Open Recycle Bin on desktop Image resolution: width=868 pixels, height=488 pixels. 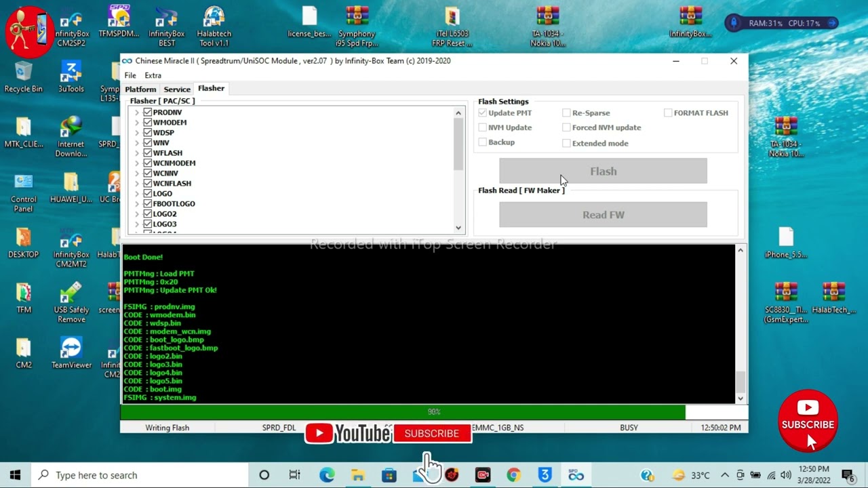[x=24, y=77]
